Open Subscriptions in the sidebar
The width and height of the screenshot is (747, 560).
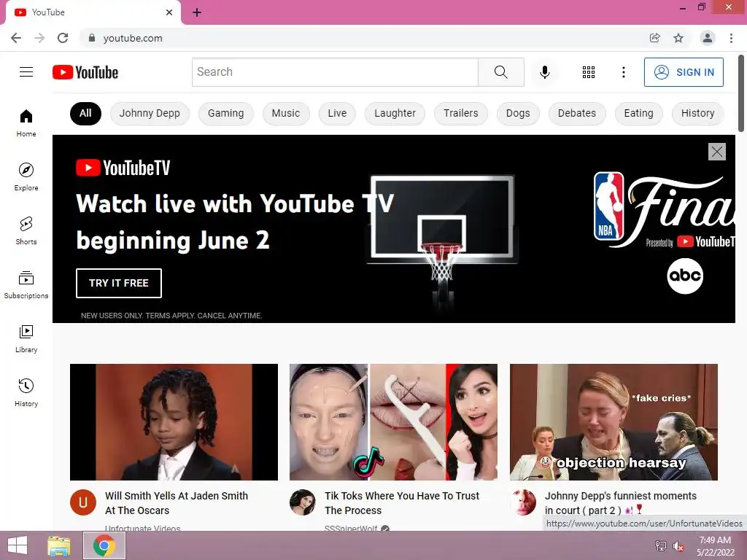point(26,284)
